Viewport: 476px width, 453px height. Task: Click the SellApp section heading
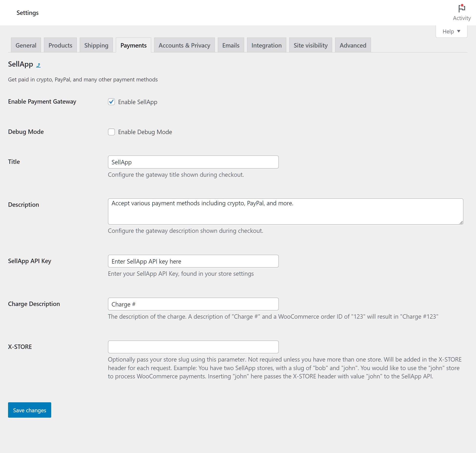tap(20, 64)
